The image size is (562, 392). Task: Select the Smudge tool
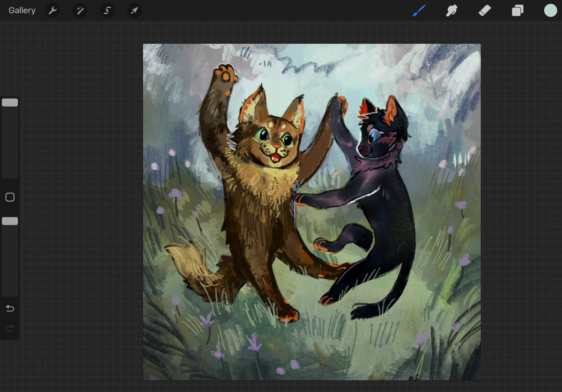tap(452, 10)
